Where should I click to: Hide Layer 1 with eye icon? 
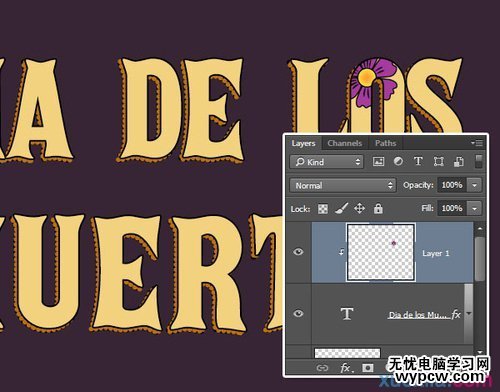(x=298, y=252)
